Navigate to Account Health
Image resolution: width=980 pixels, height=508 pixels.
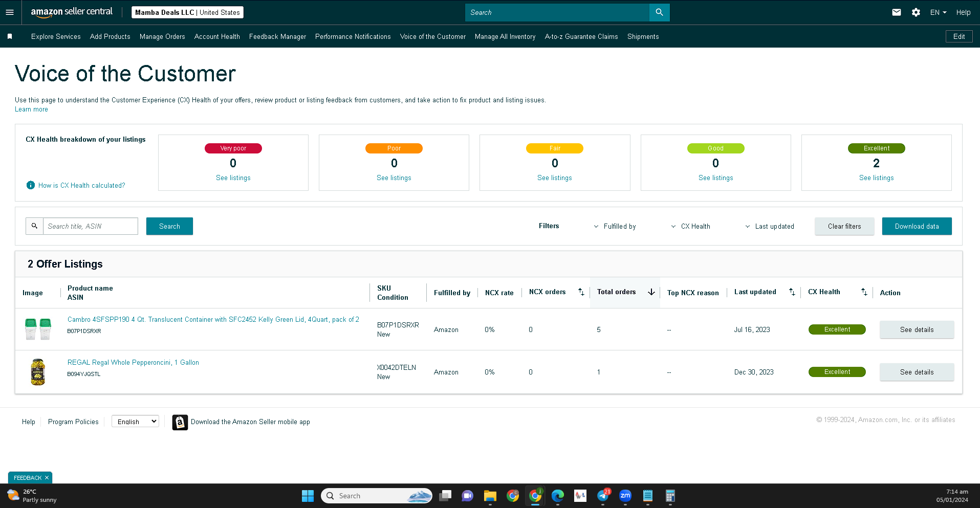tap(217, 36)
